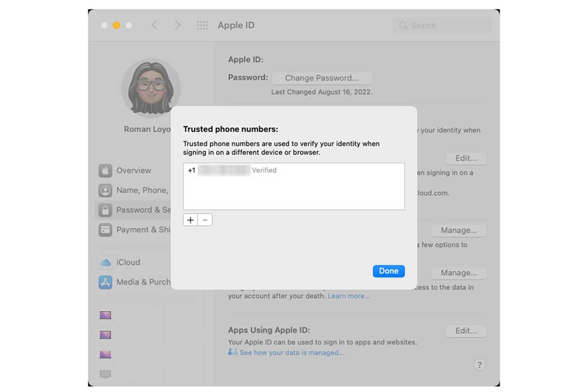Select the first device icon in sidebar
Viewport: 588px width, 392px height.
tap(105, 315)
